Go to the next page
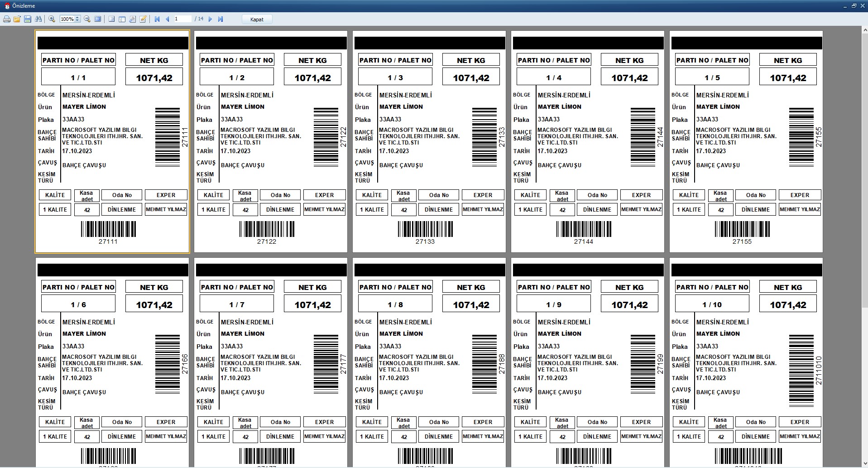 tap(210, 19)
